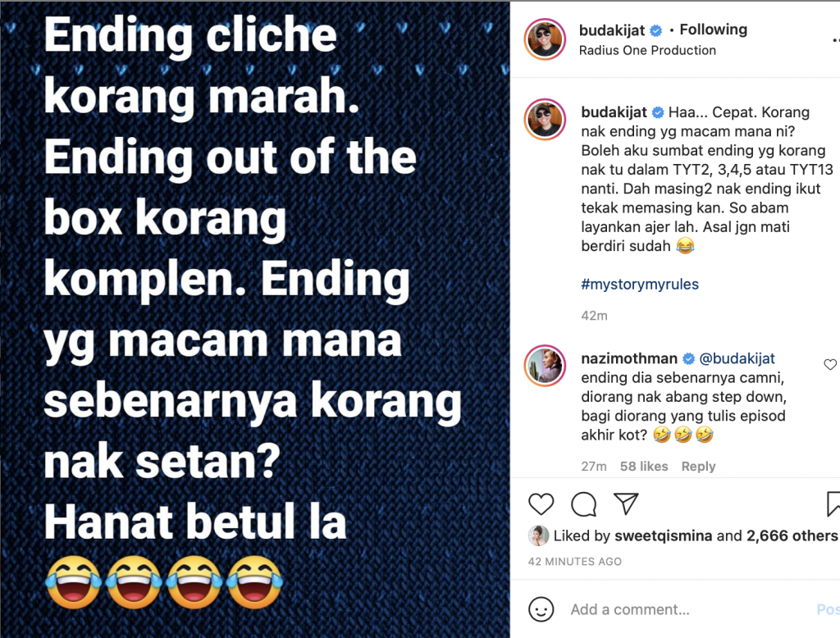840x638 pixels.
Task: Open budakijat profile picture in header
Action: (545, 39)
